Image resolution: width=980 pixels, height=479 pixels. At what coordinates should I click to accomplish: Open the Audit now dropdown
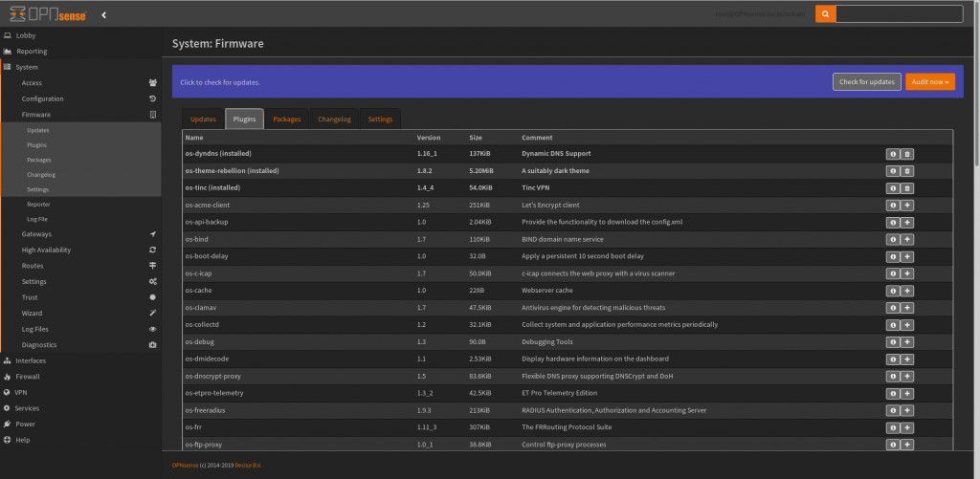(929, 82)
